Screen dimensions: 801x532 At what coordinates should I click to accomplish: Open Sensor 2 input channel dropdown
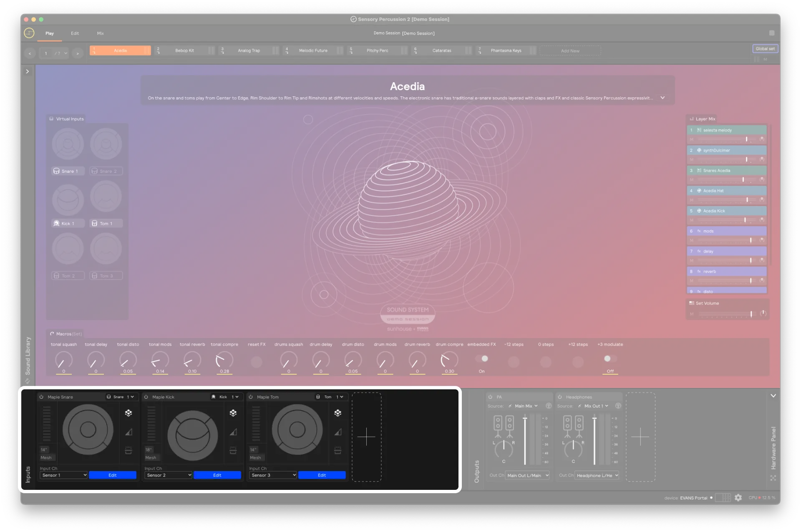(169, 475)
